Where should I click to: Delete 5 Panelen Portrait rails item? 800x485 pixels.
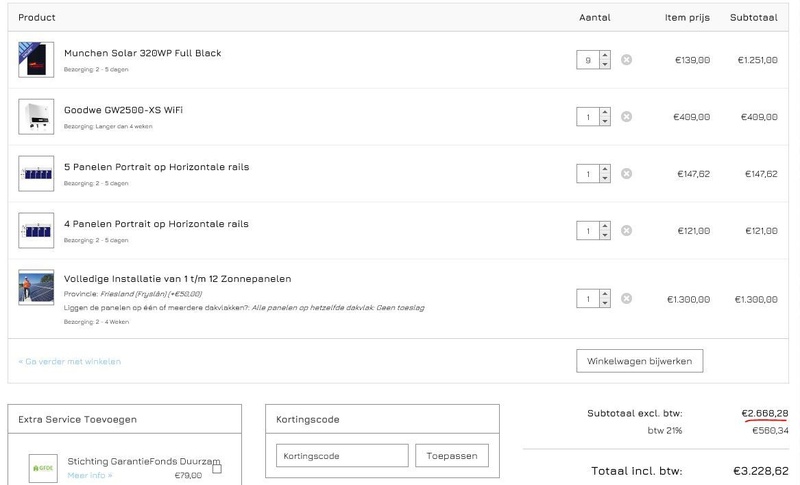coord(626,174)
